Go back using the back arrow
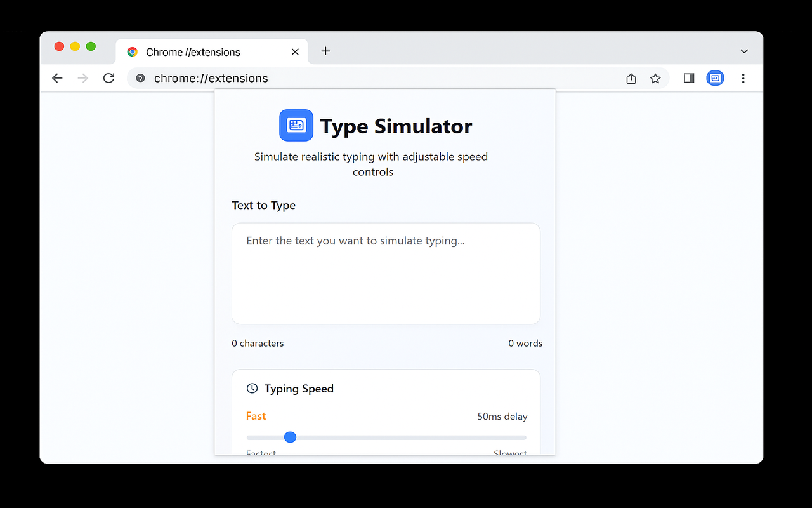Screen dimensions: 812x508 [x=57, y=77]
